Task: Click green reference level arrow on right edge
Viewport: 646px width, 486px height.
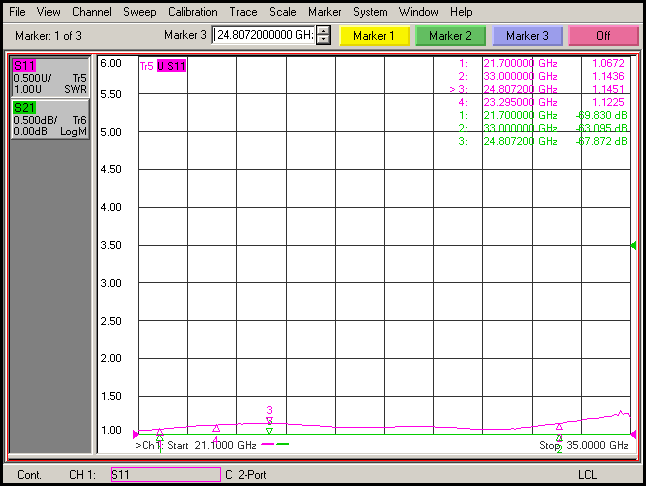Action: click(632, 246)
